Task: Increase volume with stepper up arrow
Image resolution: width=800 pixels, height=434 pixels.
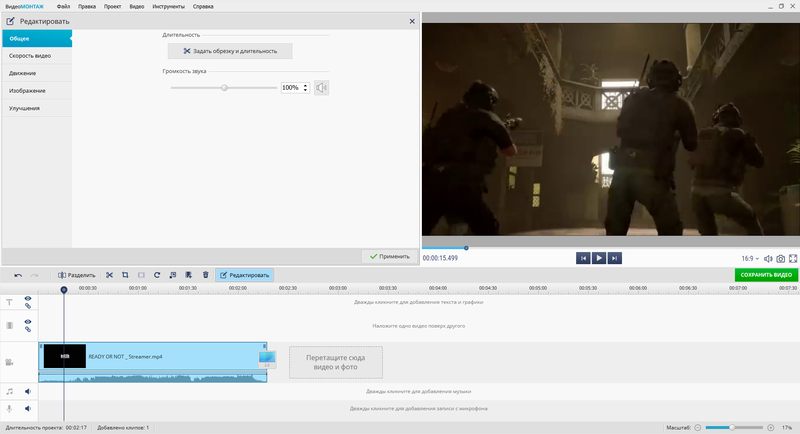Action: 305,86
